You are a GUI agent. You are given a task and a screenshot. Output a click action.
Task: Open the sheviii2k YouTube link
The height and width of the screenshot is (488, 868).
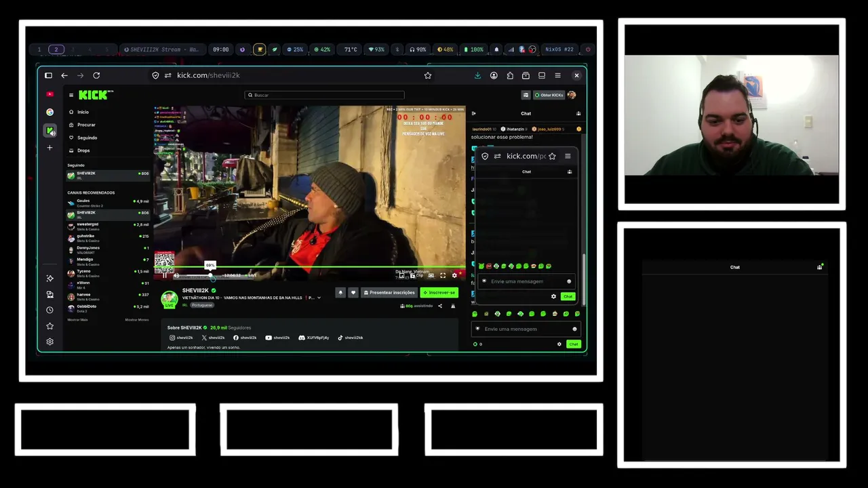click(277, 338)
